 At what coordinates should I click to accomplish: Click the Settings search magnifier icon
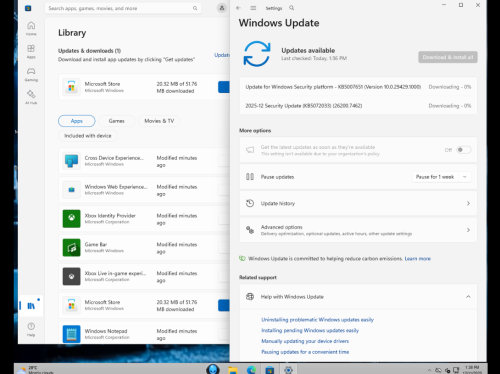pos(292,8)
